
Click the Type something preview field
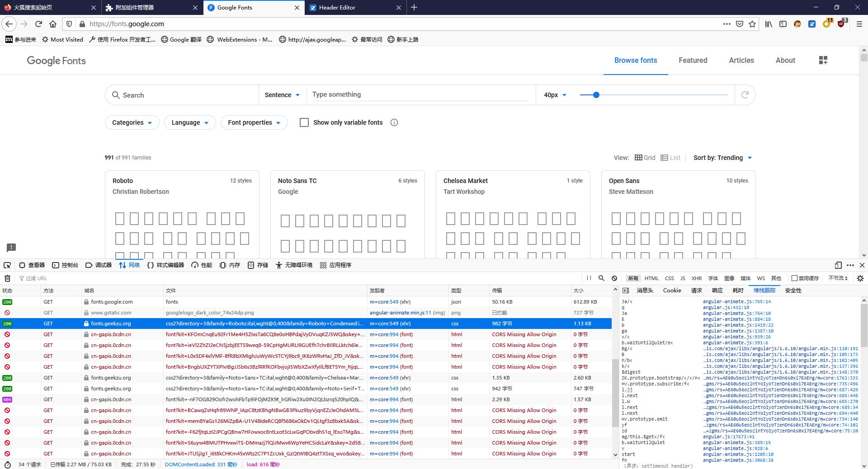pyautogui.click(x=420, y=94)
